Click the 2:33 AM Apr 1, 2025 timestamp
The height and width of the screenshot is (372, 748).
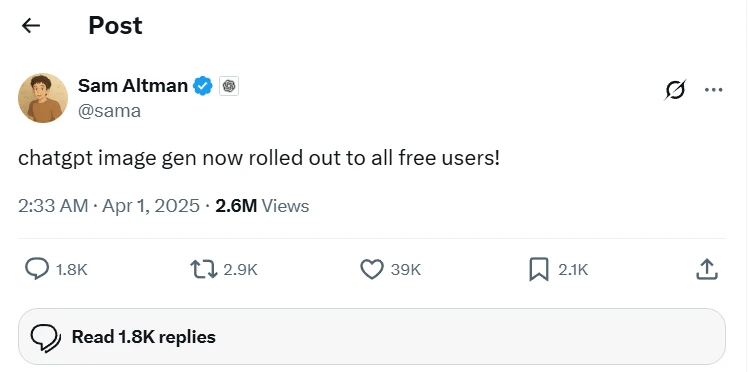(109, 206)
